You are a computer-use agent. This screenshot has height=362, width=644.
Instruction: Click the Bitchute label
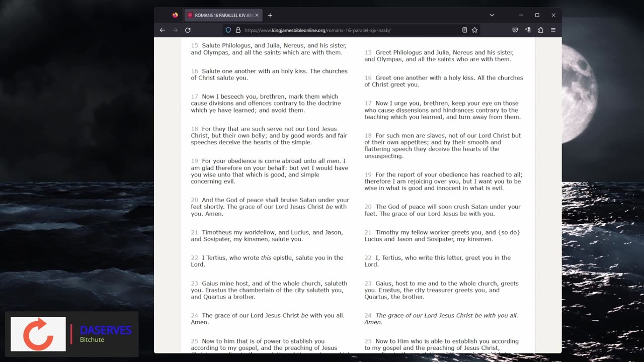pos(92,340)
